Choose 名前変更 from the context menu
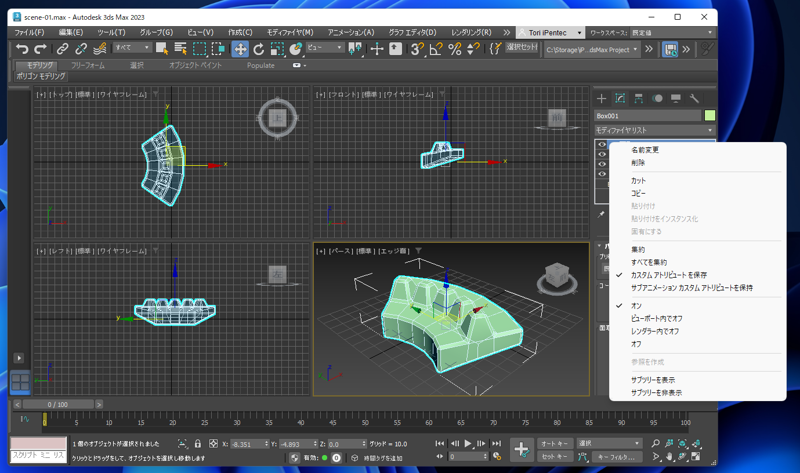Screen dimensions: 800x473 [645, 150]
